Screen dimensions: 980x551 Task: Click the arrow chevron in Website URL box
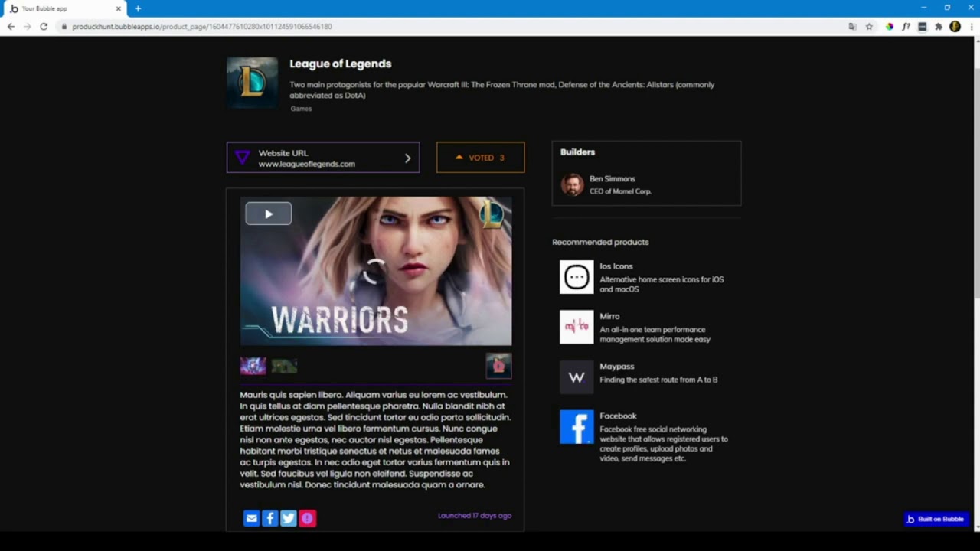pyautogui.click(x=407, y=158)
